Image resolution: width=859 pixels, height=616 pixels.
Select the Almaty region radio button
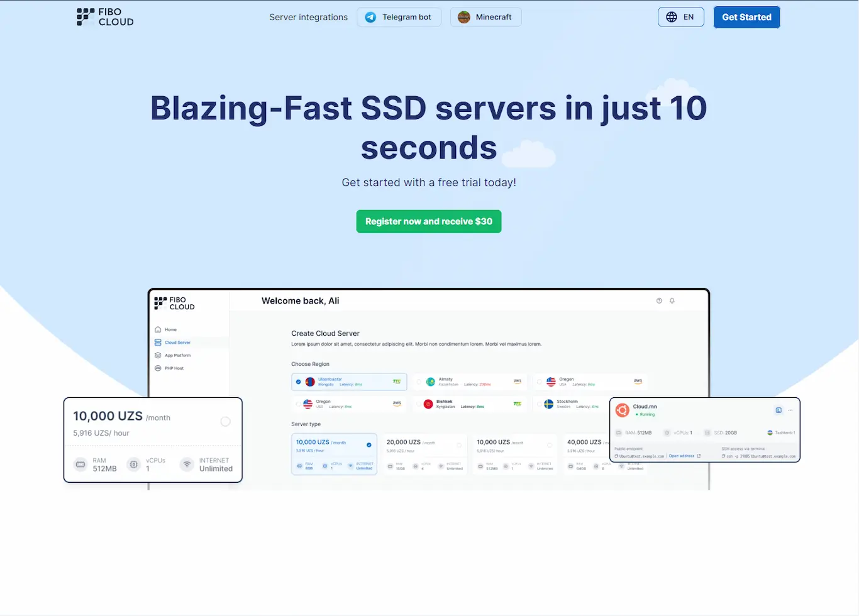[419, 382]
